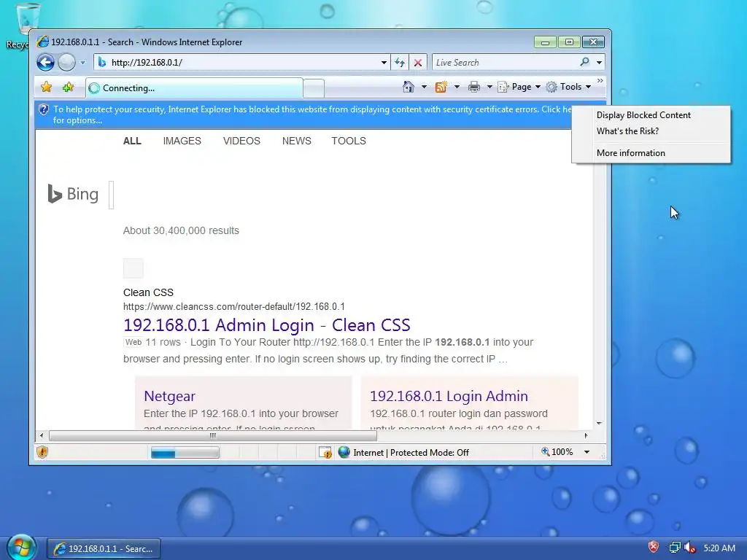This screenshot has height=560, width=747.
Task: Click the Clean CSS site favicon placeholder
Action: coord(133,268)
